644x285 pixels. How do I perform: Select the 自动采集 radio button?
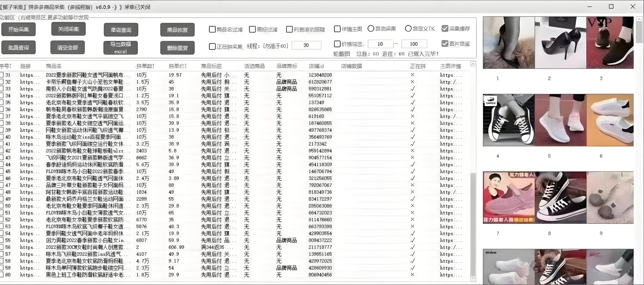pos(371,29)
